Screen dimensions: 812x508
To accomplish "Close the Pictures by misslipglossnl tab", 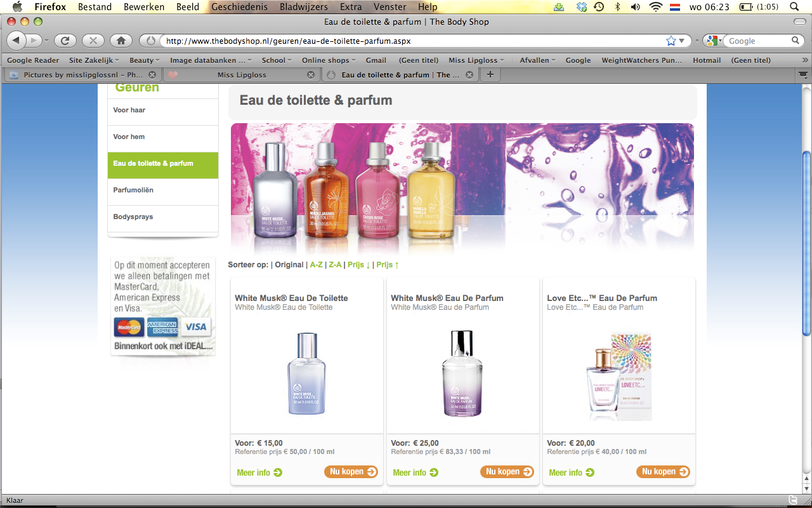I will pos(152,75).
